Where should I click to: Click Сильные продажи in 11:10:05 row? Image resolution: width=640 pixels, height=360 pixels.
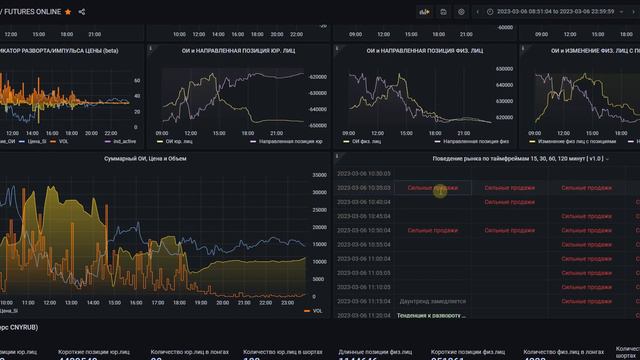coord(587,287)
